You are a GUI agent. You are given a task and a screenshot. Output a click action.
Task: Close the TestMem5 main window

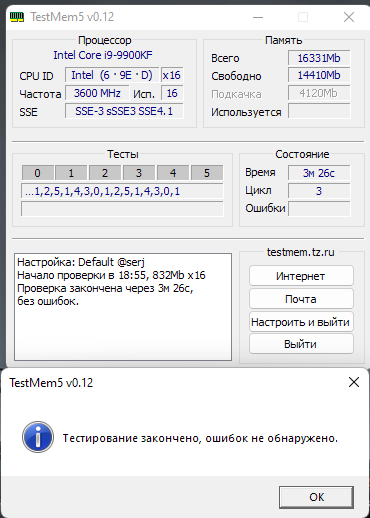[x=349, y=17]
